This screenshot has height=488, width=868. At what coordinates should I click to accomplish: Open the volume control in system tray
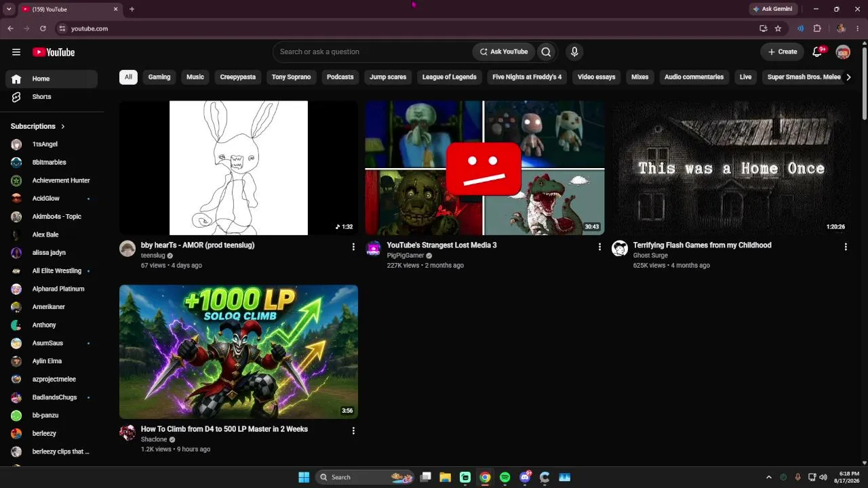pos(823,477)
